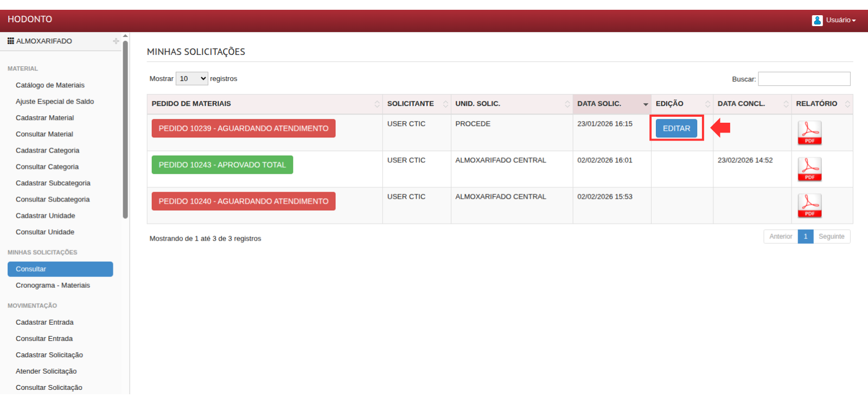Screen dimensions: 868x404
Task: Click Pedido 10243 Aprovado Total button
Action: point(222,165)
